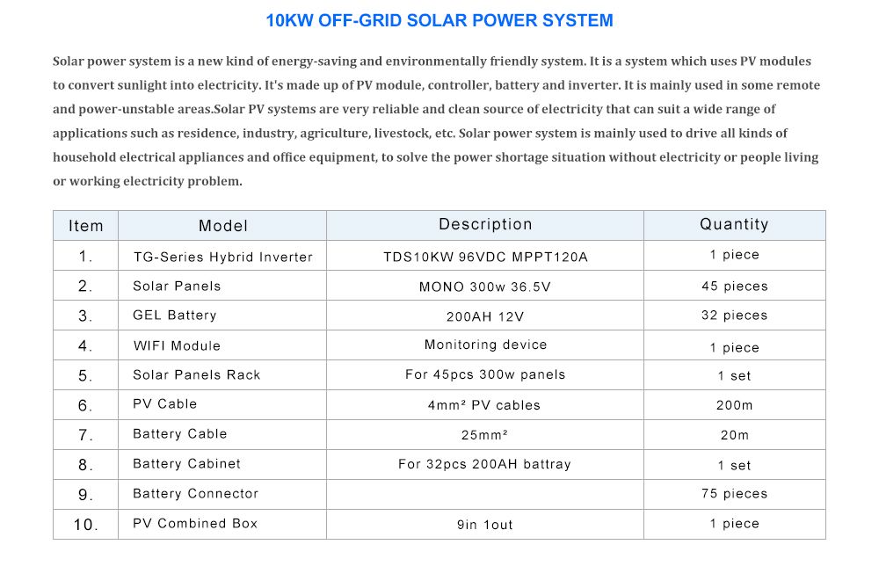Select the Model column header
The height and width of the screenshot is (588, 879).
pos(222,226)
